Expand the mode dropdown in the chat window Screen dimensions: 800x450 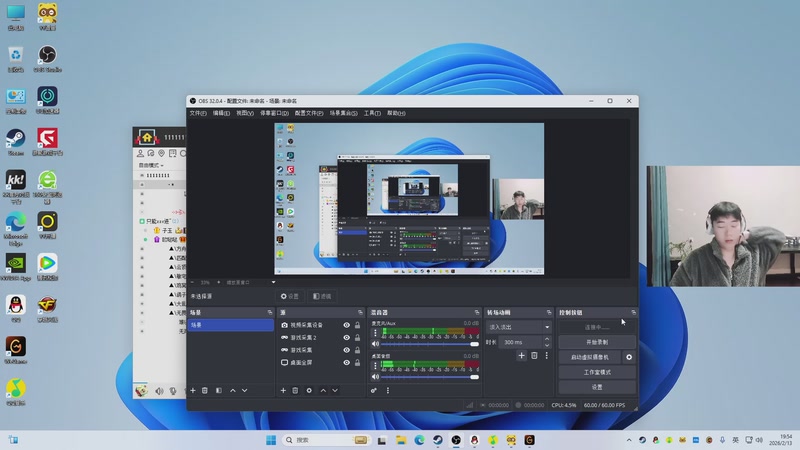[x=152, y=165]
